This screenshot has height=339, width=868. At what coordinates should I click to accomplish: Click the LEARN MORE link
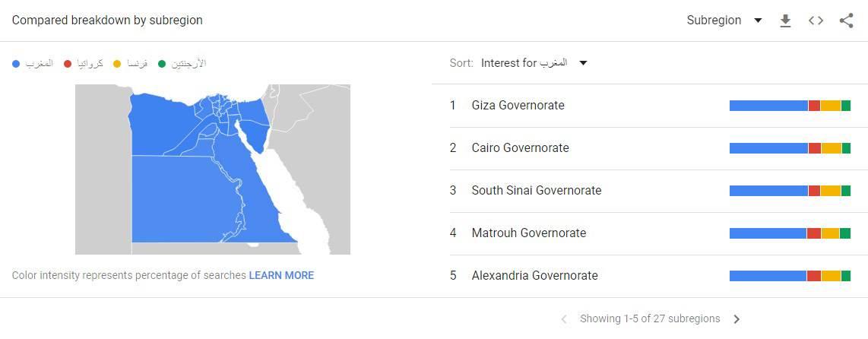coord(281,275)
